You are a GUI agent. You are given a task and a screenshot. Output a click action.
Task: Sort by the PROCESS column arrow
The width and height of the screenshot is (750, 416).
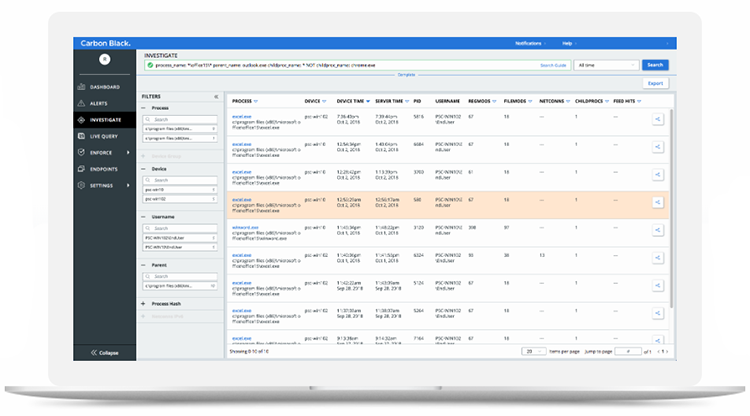pyautogui.click(x=256, y=101)
